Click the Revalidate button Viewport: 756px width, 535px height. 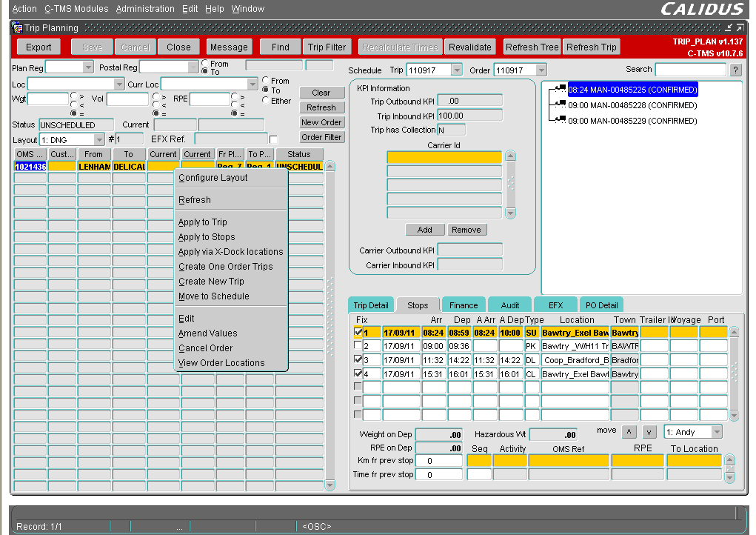470,47
